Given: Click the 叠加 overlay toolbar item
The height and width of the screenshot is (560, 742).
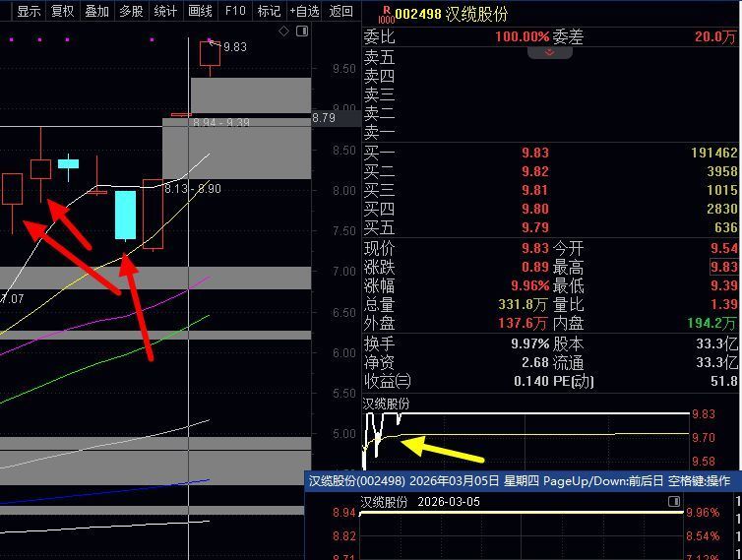Looking at the screenshot, I should point(96,11).
